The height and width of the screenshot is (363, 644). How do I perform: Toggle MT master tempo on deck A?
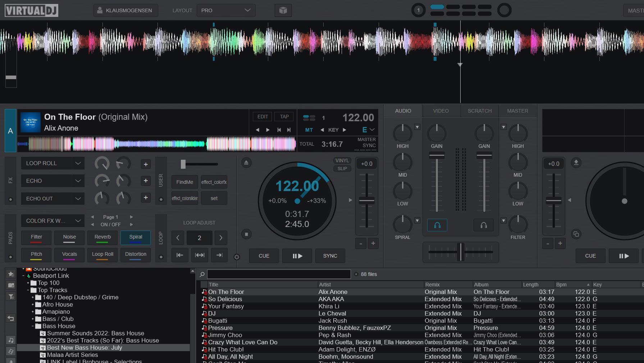tap(309, 130)
